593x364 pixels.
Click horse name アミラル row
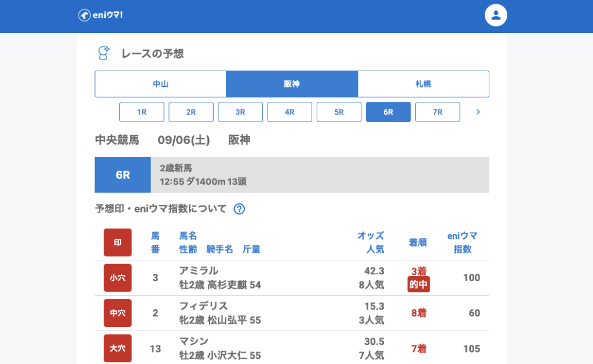199,271
